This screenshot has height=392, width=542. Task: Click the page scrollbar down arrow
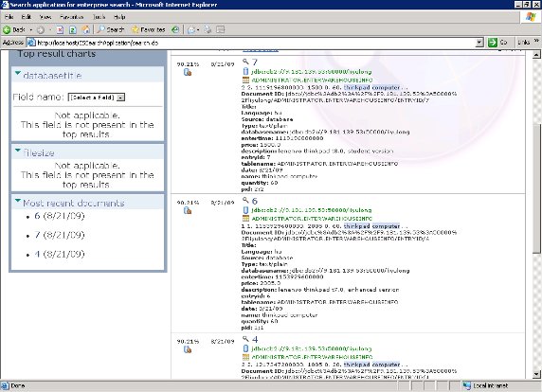tap(536, 374)
